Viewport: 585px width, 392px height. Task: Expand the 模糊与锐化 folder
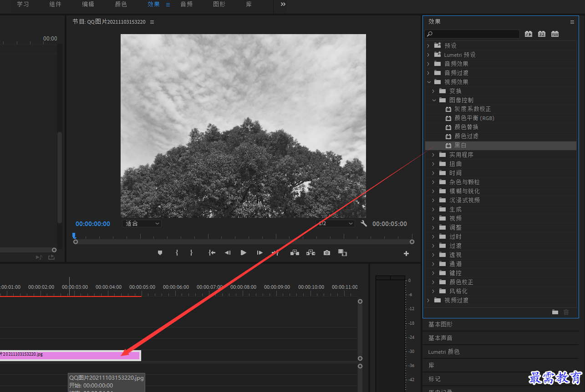tap(434, 191)
